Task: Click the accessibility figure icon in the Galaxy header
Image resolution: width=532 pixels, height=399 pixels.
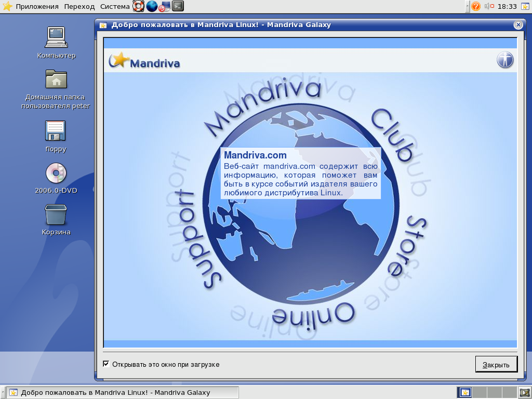Action: point(505,60)
